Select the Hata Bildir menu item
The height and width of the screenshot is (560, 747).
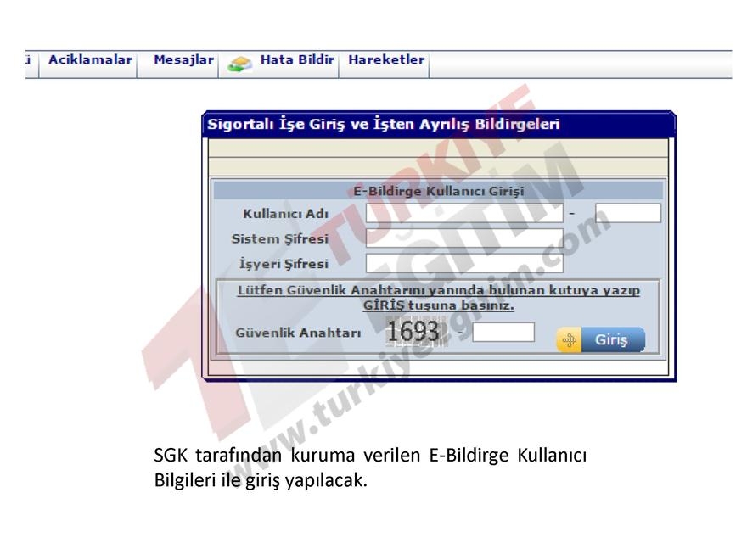pyautogui.click(x=293, y=60)
